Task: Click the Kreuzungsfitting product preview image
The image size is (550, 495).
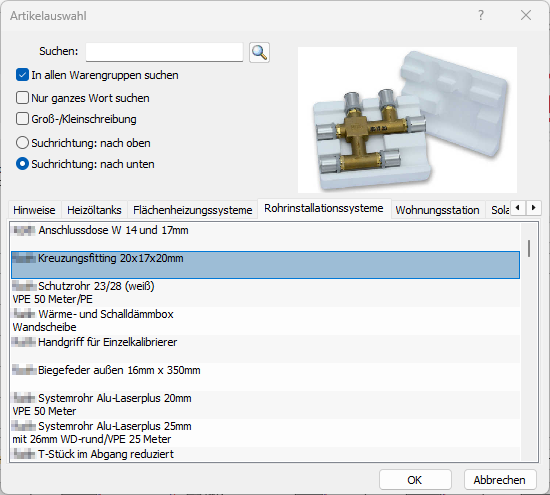Action: (407, 120)
